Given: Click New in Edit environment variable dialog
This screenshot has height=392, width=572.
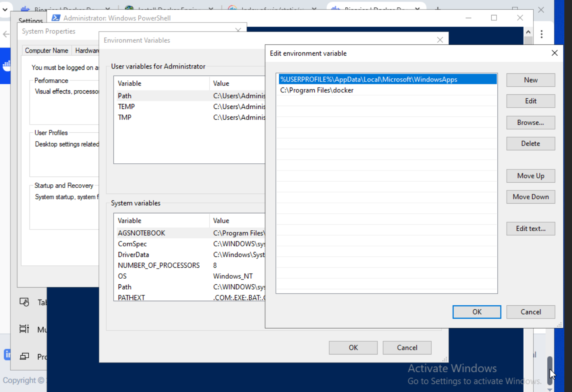Looking at the screenshot, I should point(530,80).
